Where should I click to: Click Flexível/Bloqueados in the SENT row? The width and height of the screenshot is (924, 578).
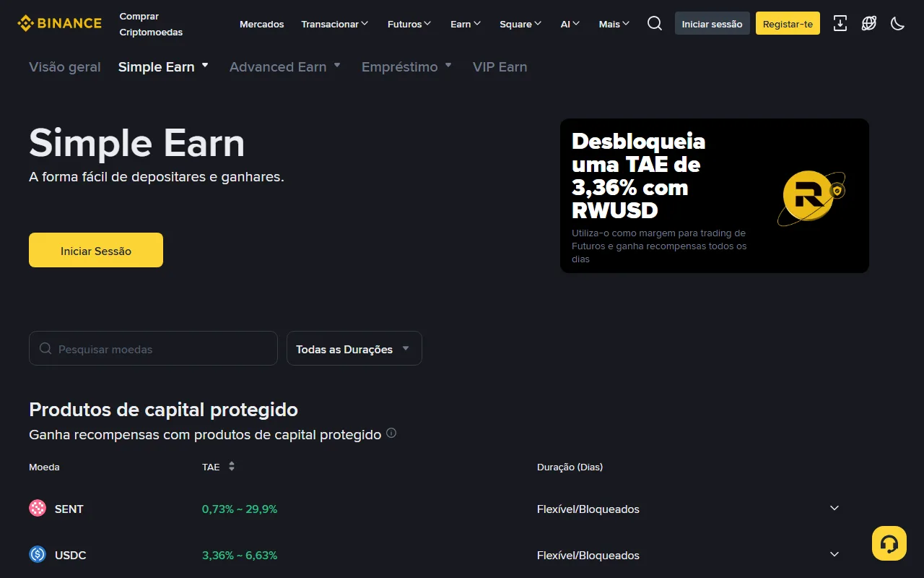click(588, 509)
